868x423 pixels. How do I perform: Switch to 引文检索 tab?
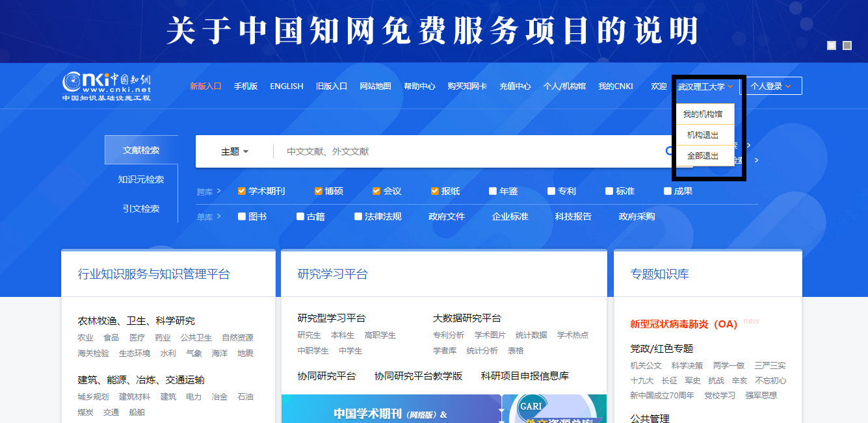tap(141, 209)
